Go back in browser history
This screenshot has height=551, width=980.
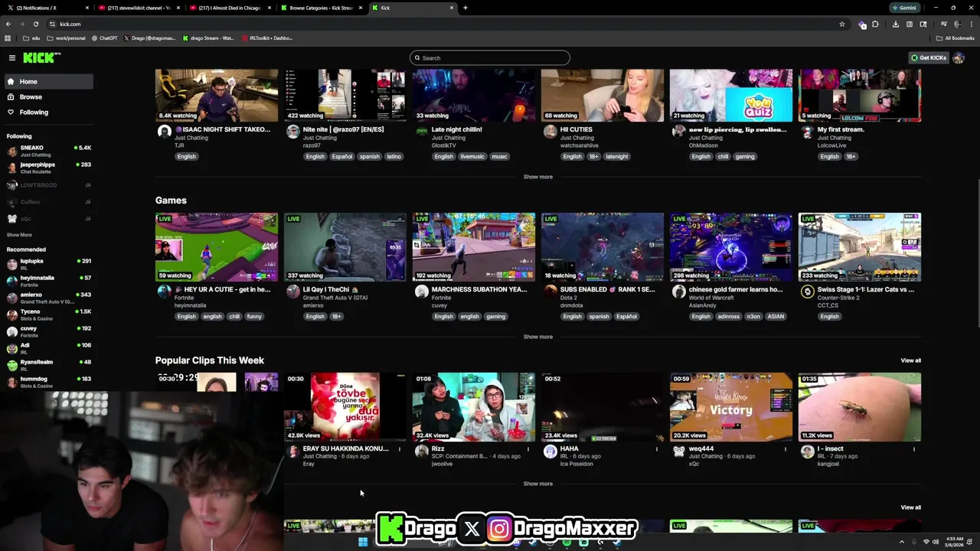[x=8, y=24]
